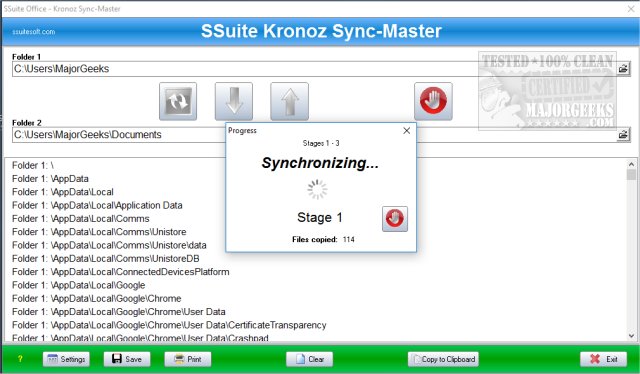Open help with the yellow question mark
The height and width of the screenshot is (374, 640).
pyautogui.click(x=20, y=359)
